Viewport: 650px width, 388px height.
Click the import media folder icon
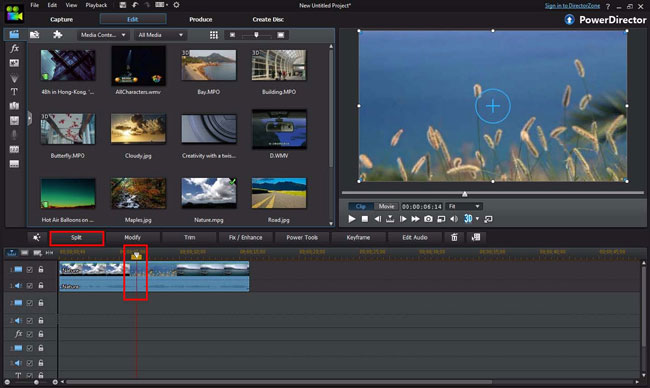tap(34, 35)
